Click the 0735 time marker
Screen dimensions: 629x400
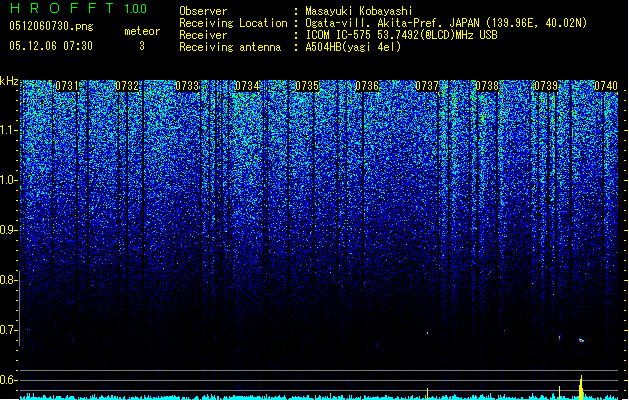point(307,86)
